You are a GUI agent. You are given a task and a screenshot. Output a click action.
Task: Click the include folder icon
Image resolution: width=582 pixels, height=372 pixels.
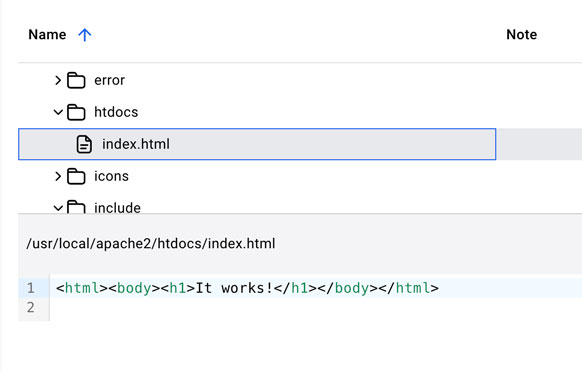(x=76, y=207)
